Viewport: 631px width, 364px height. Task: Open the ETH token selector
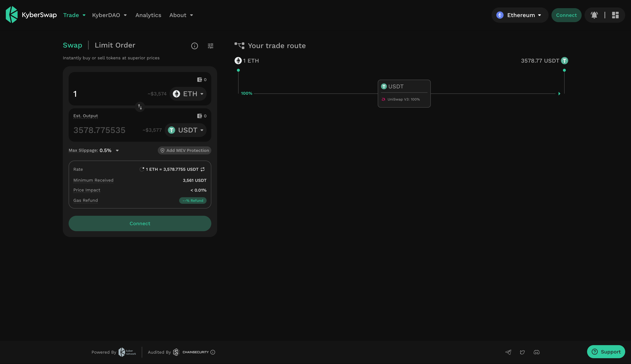click(x=188, y=94)
